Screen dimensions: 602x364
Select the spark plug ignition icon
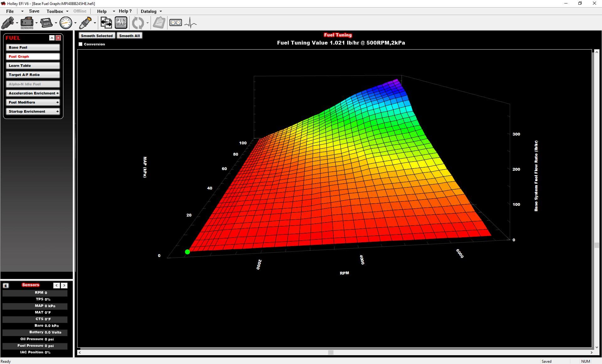[85, 23]
